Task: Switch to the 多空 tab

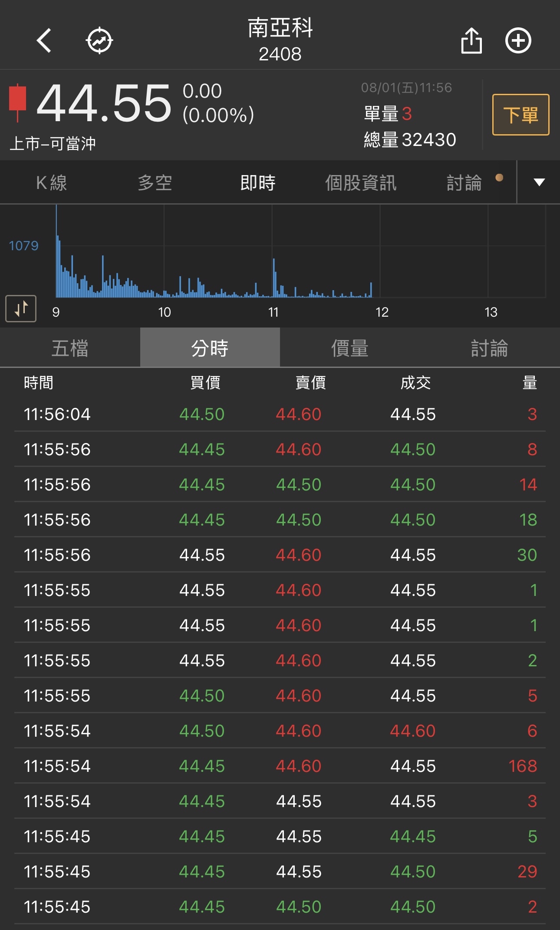Action: coord(155,182)
